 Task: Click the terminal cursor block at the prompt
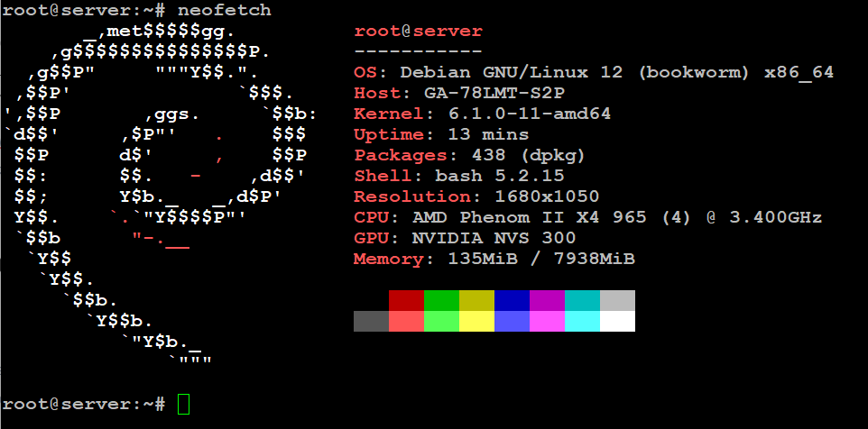pos(183,405)
